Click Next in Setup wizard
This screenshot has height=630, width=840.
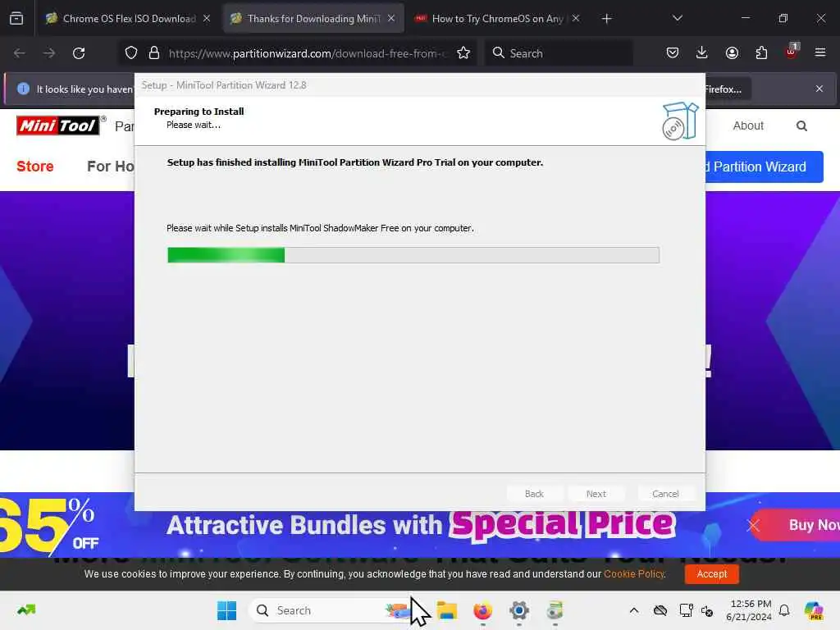click(x=596, y=493)
